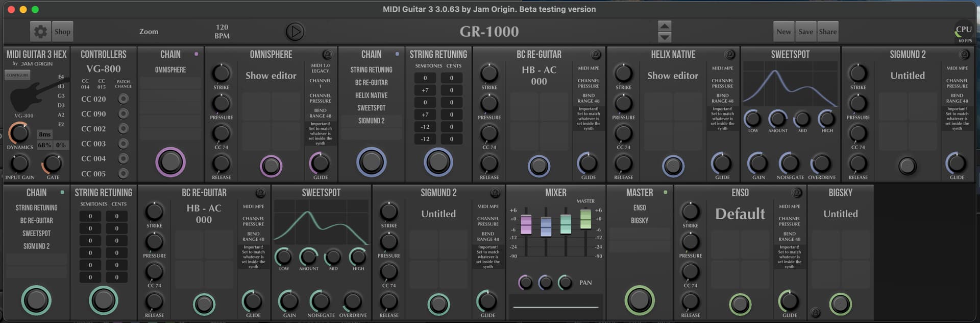This screenshot has height=323, width=980.
Task: Click the patch change jack beside CC 002
Action: [123, 128]
